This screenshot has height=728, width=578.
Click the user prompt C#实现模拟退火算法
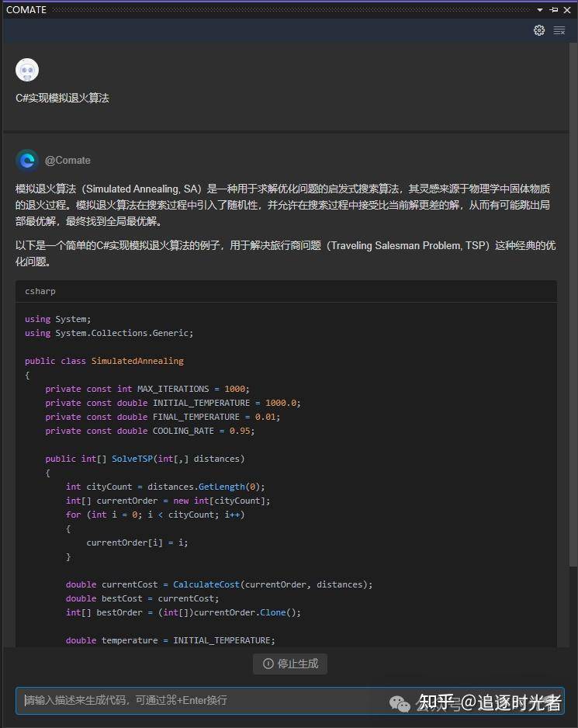(x=62, y=98)
